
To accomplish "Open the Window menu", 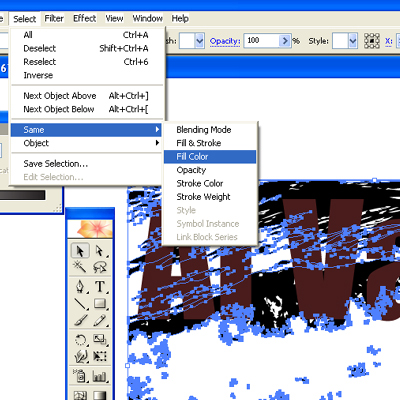I will tap(148, 18).
